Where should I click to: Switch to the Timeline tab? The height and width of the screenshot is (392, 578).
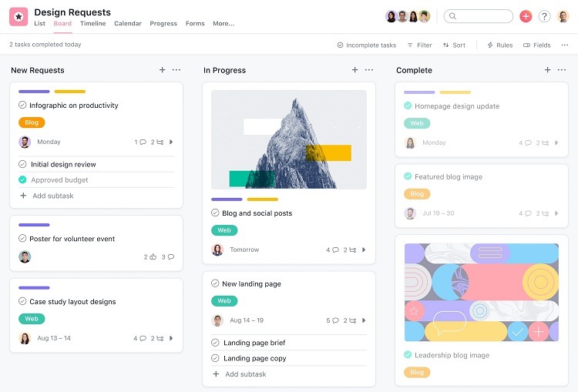(x=92, y=24)
